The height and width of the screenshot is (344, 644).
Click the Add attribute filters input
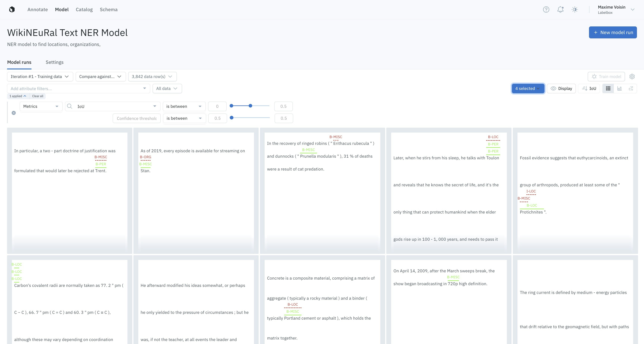click(x=78, y=88)
